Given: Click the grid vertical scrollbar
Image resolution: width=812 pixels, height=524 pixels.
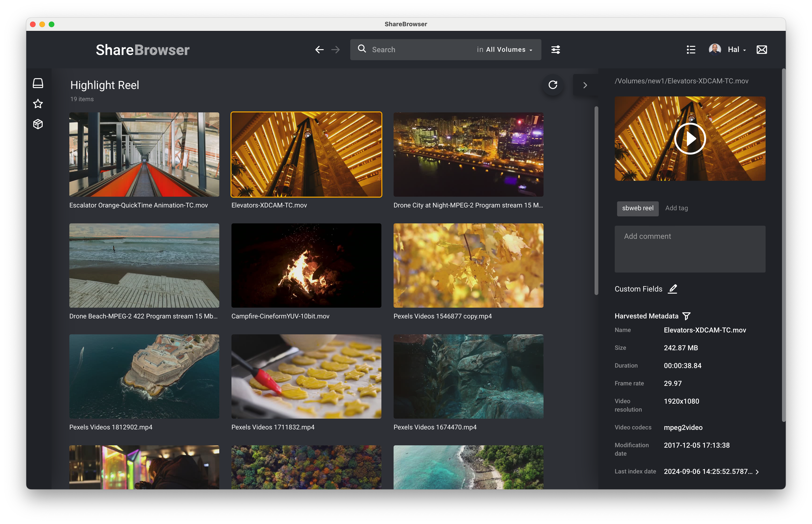Looking at the screenshot, I should click(596, 201).
